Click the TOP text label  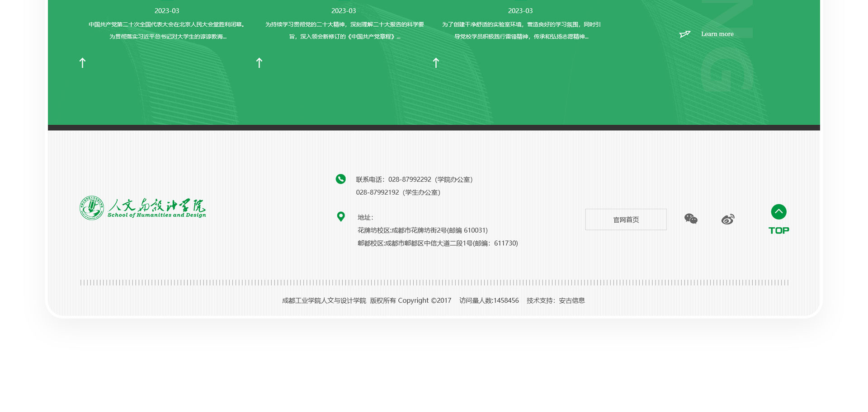(778, 230)
